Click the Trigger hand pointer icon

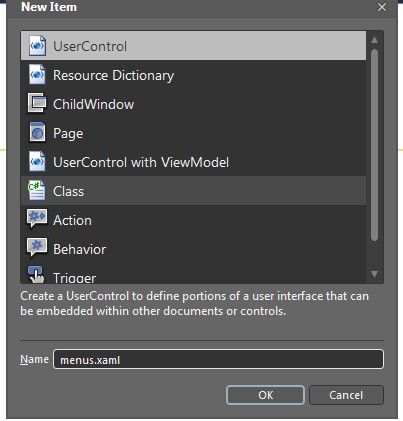[36, 274]
